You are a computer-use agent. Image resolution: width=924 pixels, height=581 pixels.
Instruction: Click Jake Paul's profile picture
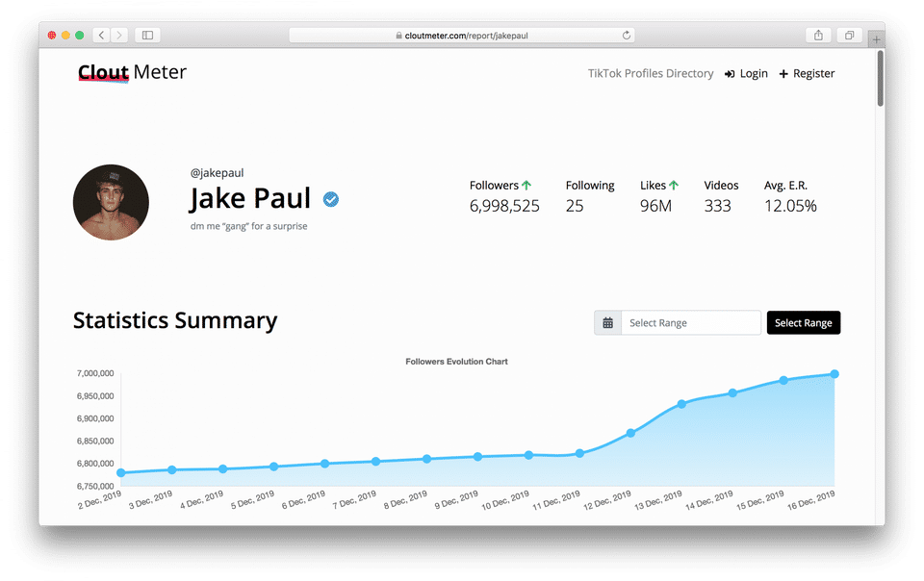pyautogui.click(x=111, y=202)
